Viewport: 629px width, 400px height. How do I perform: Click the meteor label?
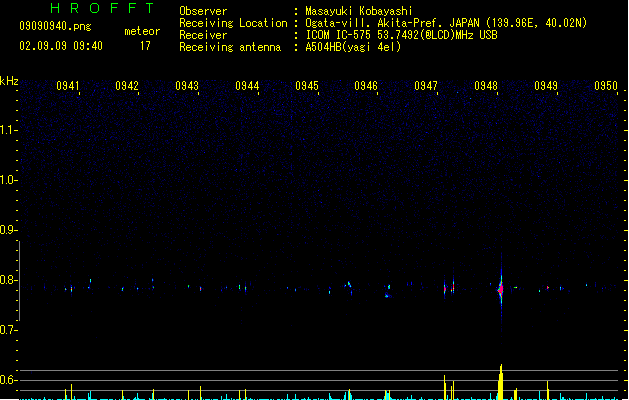142,31
